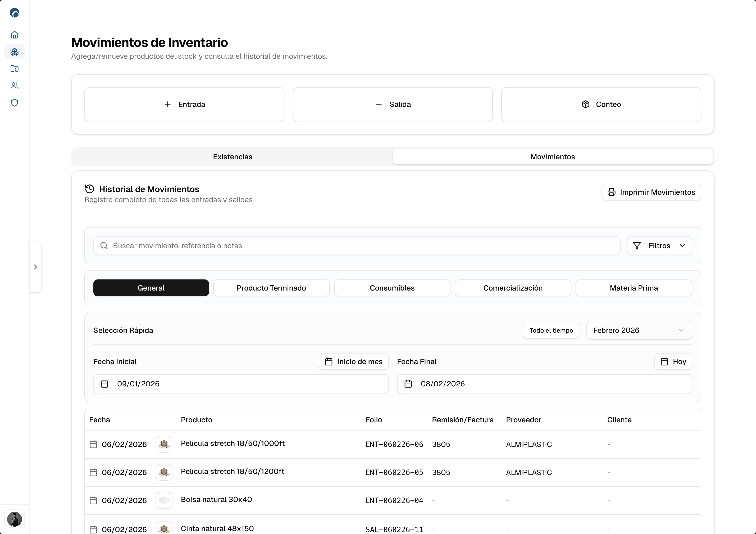Switch to the Movimientos tab
Screen dimensions: 756x534
(552, 156)
